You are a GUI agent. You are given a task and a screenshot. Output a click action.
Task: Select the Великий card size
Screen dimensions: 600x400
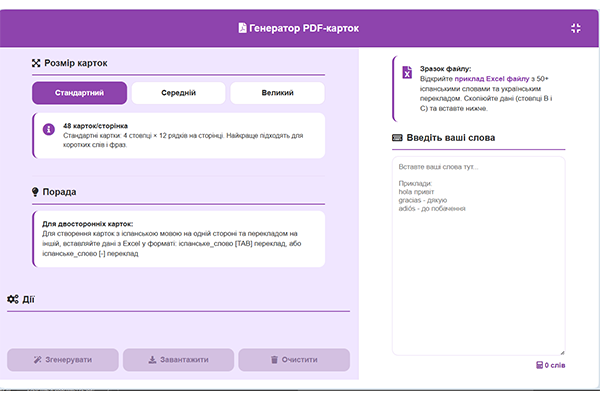point(277,93)
